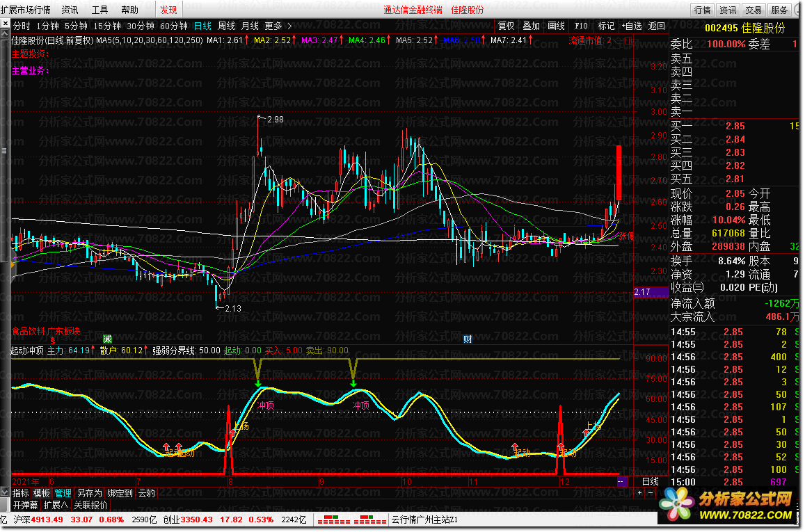Image resolution: width=805 pixels, height=532 pixels.
Task: Click the 2.13 low price label
Action: click(232, 308)
